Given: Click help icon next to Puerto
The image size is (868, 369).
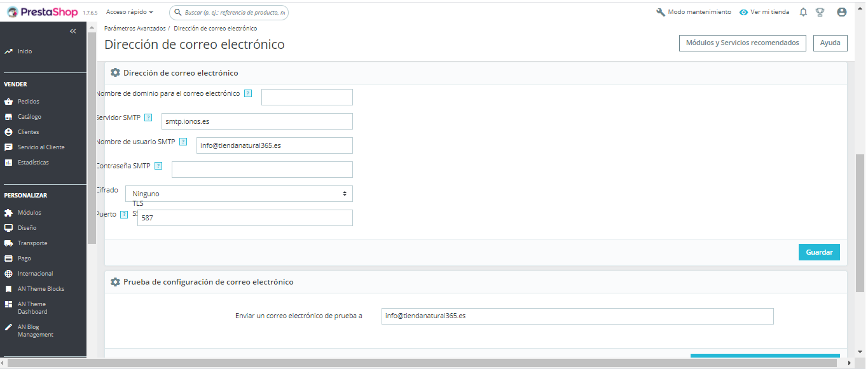Looking at the screenshot, I should tap(124, 214).
